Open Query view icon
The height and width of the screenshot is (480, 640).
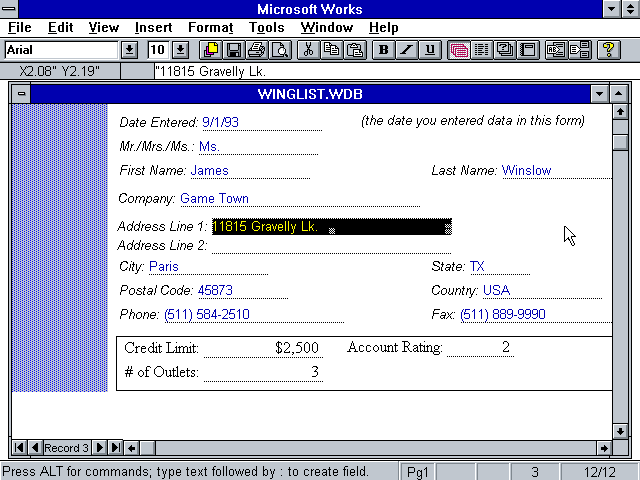pos(505,50)
